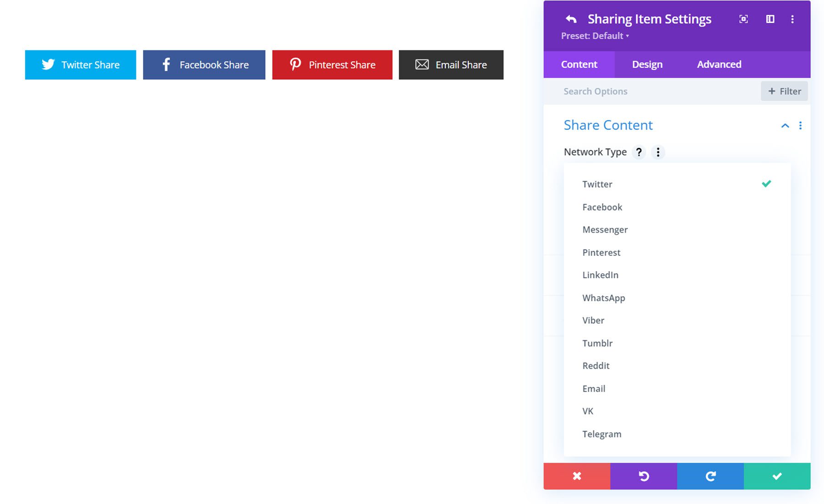Deselect the checked Twitter network option
Screen dimensions: 824x504
tap(597, 184)
